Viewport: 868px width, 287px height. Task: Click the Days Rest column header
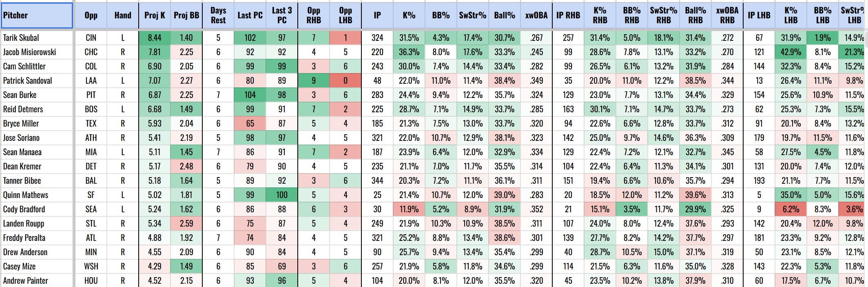(x=218, y=16)
